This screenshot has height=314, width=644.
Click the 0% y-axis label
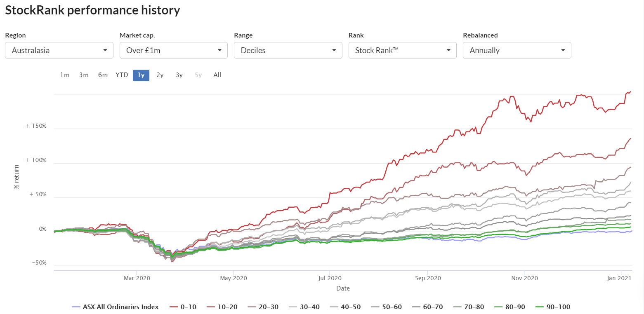click(x=42, y=229)
